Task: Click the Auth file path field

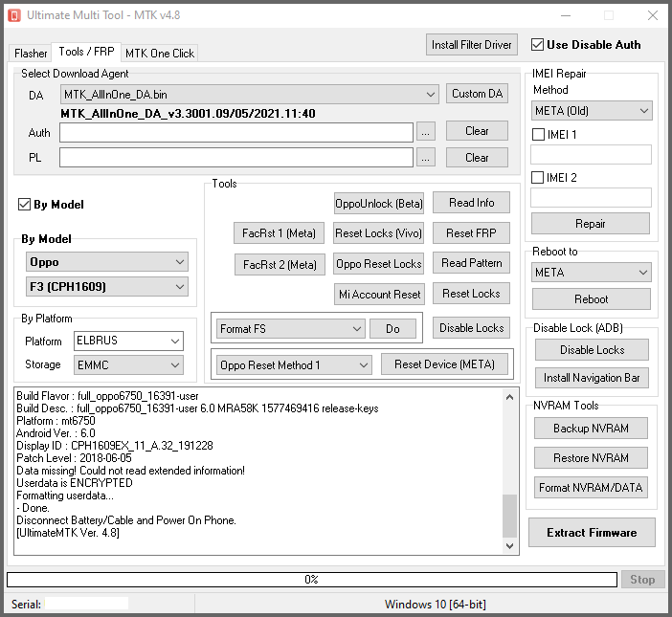Action: pyautogui.click(x=235, y=132)
